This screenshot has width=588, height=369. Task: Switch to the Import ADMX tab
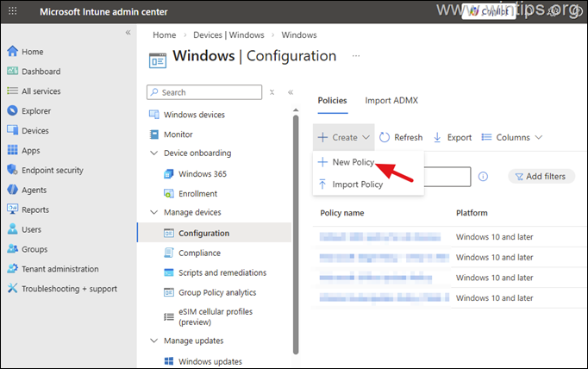(x=391, y=101)
